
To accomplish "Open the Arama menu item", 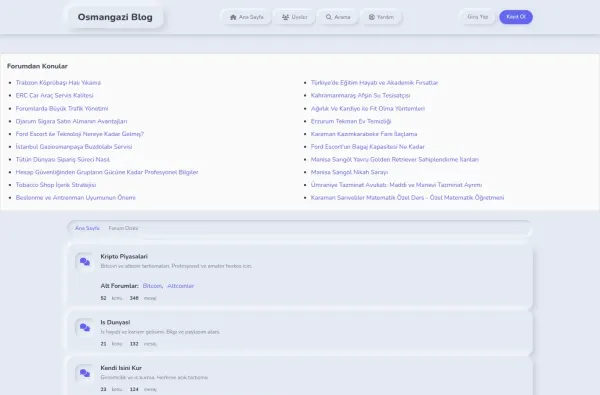I will click(338, 17).
